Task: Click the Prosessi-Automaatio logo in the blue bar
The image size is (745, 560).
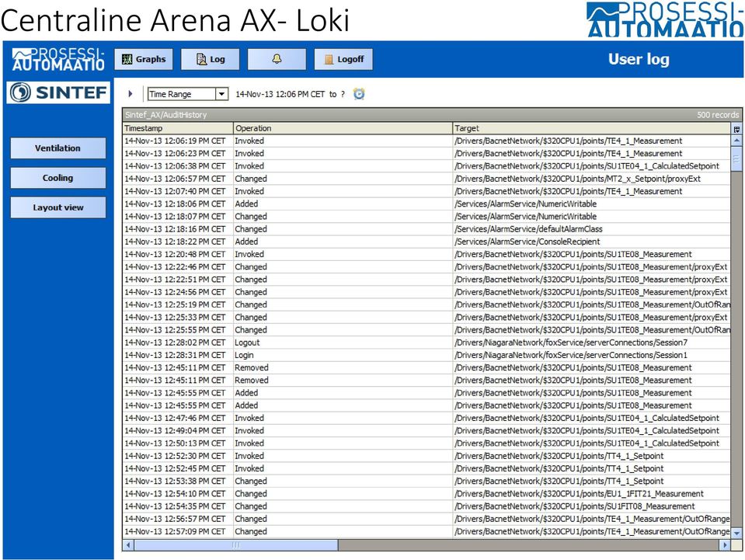Action: [x=58, y=59]
